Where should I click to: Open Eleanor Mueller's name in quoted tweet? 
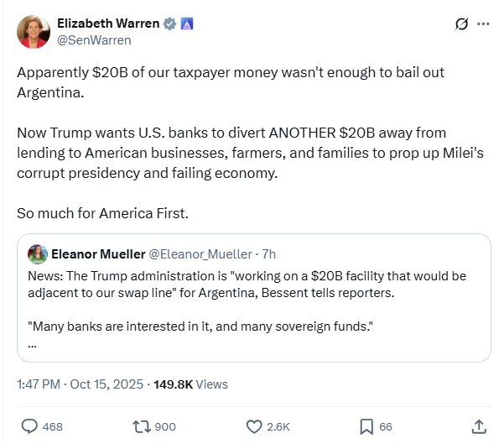click(x=97, y=253)
